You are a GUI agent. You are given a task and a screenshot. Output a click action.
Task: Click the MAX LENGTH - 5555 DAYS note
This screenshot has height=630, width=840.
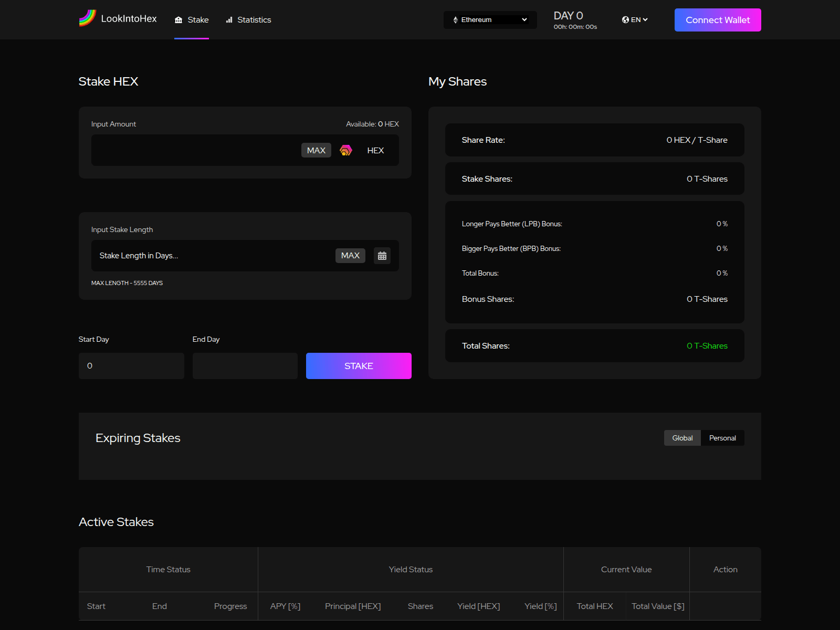(127, 283)
